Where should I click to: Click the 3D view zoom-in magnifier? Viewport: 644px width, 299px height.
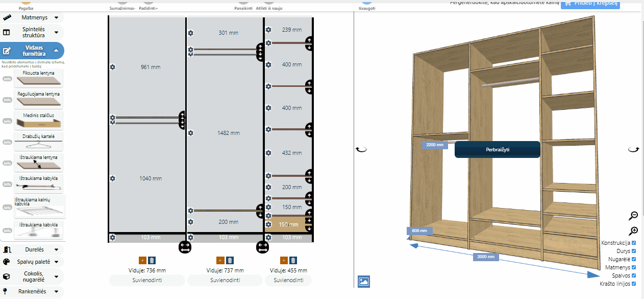pos(633,231)
